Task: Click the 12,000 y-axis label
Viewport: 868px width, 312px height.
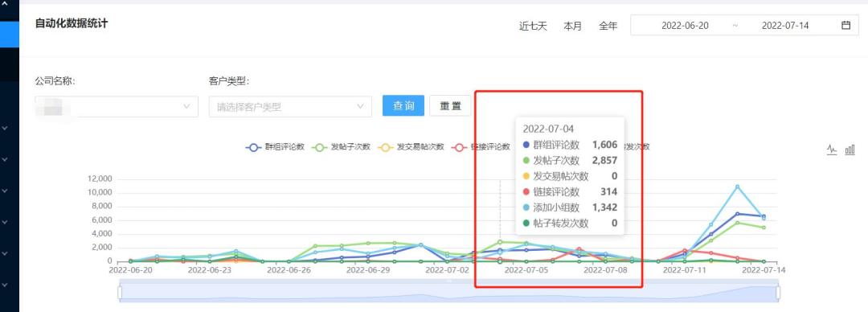Action: (x=100, y=179)
